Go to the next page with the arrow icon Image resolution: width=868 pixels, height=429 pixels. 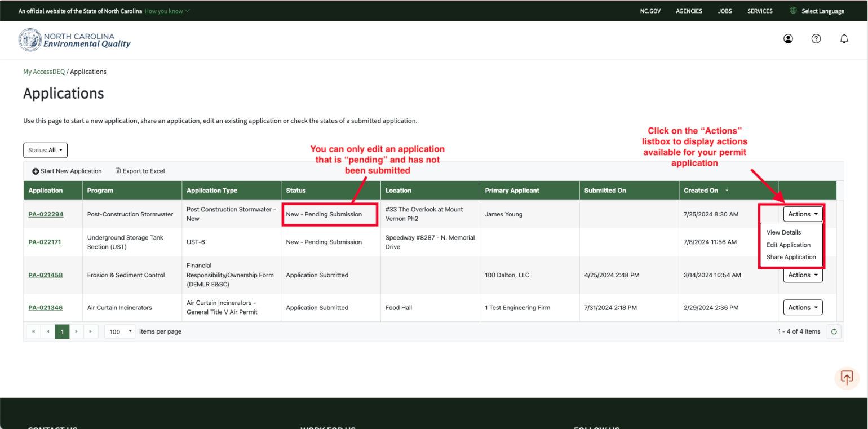point(77,331)
